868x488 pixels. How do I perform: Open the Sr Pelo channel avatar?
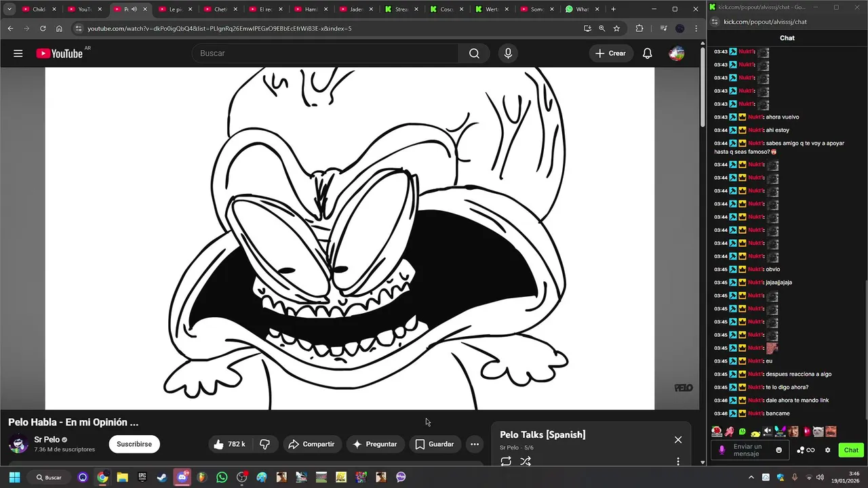(18, 444)
